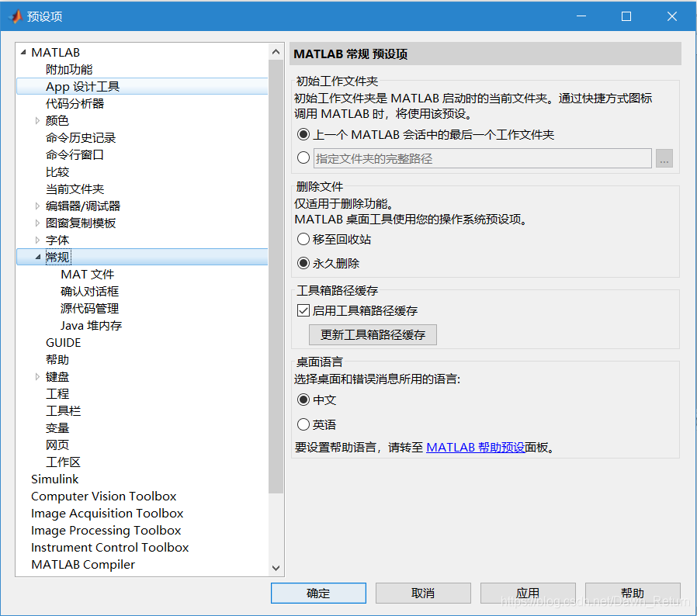The image size is (697, 616).
Task: Open the MATLAB 帮助预设 link
Action: tap(475, 447)
